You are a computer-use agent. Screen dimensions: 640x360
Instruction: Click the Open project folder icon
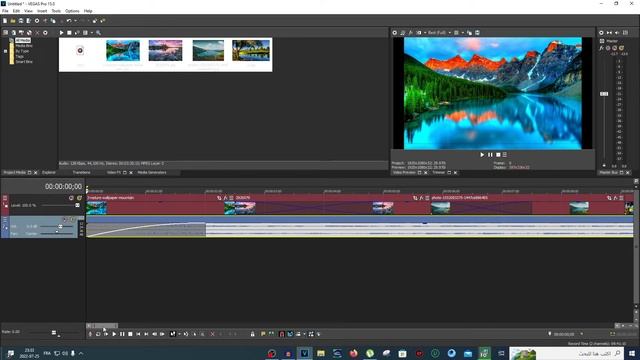tap(13, 21)
